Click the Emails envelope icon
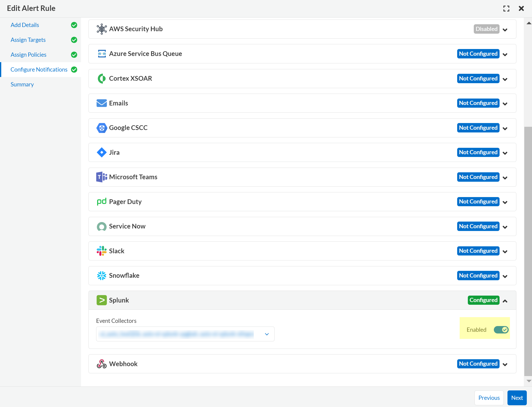Screen dimensions: 532x407 tap(102, 103)
